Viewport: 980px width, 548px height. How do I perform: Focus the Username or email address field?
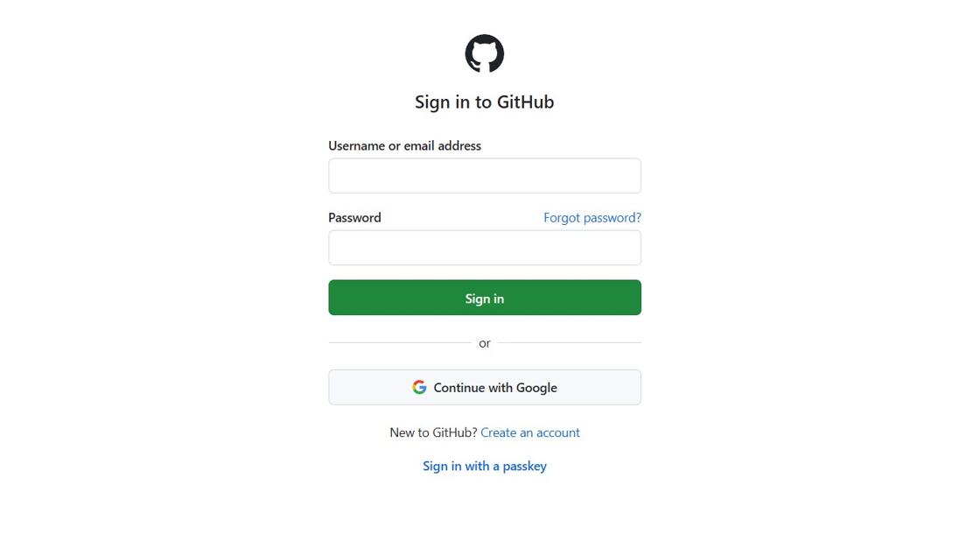tap(484, 176)
